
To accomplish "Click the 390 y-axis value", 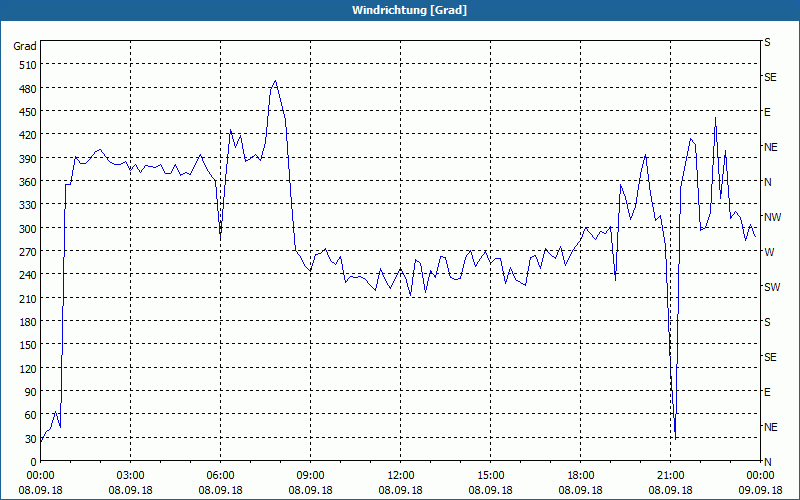I will [x=28, y=159].
